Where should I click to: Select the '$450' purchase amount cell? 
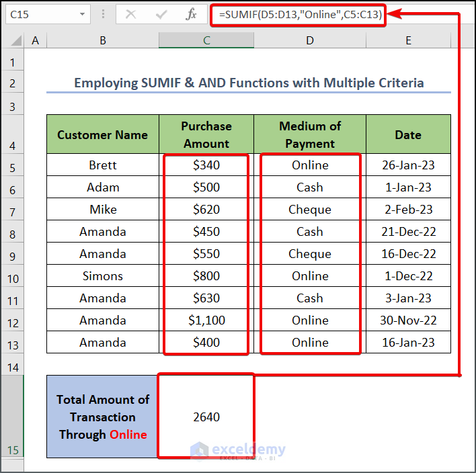(206, 231)
